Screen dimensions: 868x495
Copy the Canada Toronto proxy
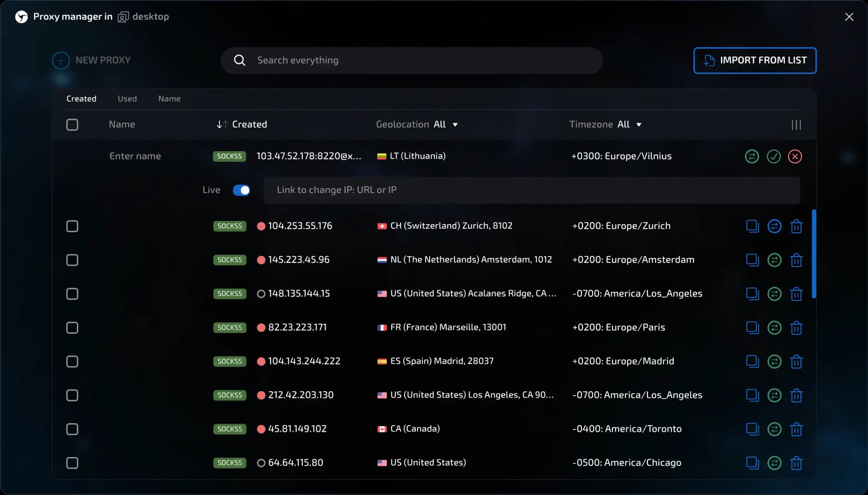pos(753,429)
